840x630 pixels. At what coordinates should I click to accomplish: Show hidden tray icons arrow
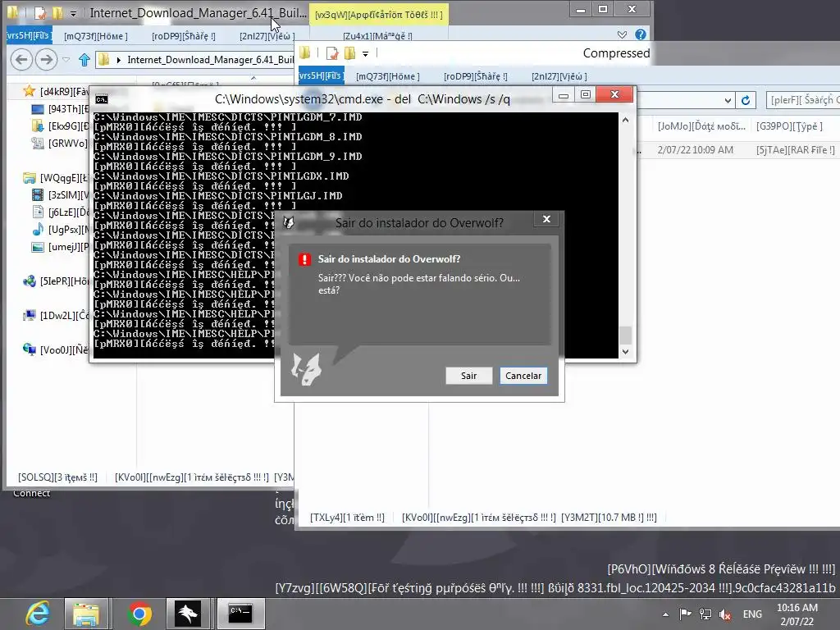pyautogui.click(x=665, y=614)
